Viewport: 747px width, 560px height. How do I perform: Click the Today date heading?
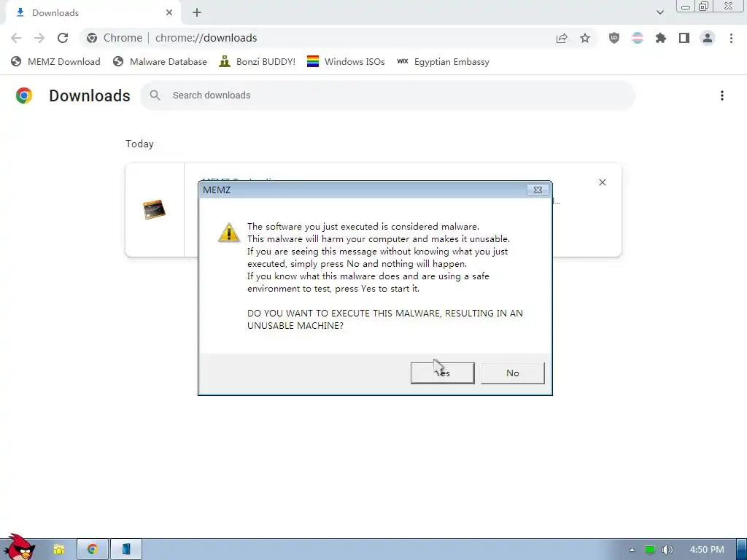[139, 144]
